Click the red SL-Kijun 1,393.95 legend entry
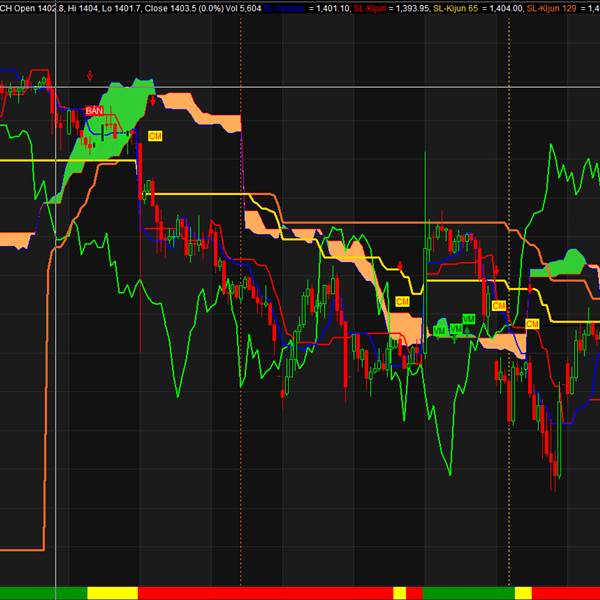The width and height of the screenshot is (600, 600). click(x=391, y=8)
